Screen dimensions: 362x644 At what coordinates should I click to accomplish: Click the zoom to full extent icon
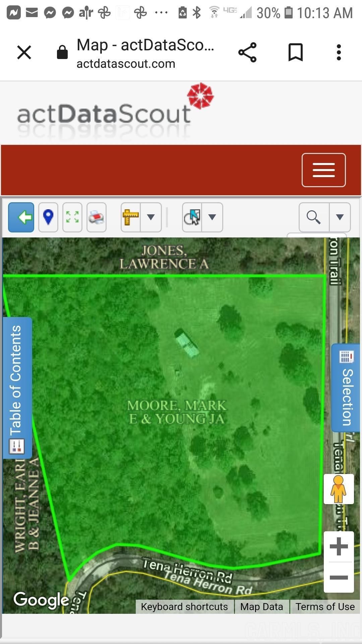(x=72, y=217)
